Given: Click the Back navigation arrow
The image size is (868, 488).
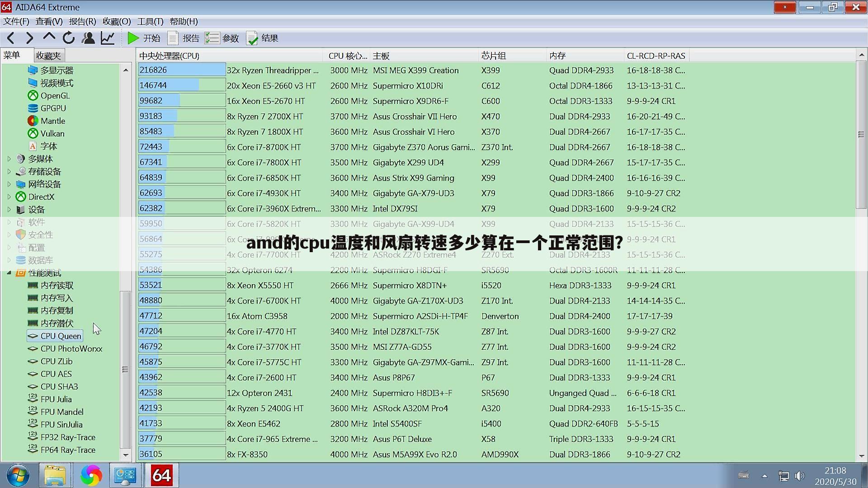Looking at the screenshot, I should (10, 38).
